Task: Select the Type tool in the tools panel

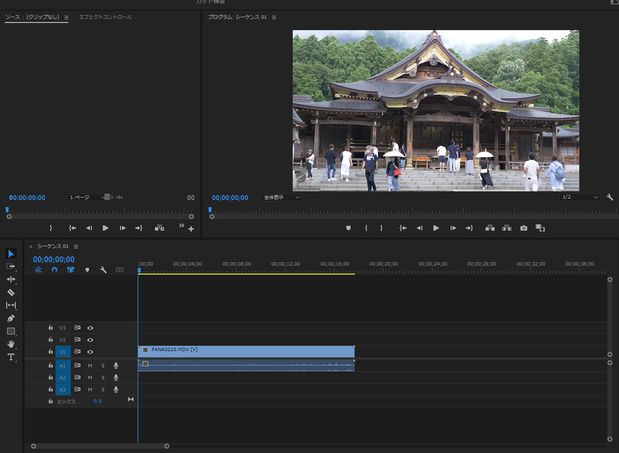Action: (x=11, y=357)
